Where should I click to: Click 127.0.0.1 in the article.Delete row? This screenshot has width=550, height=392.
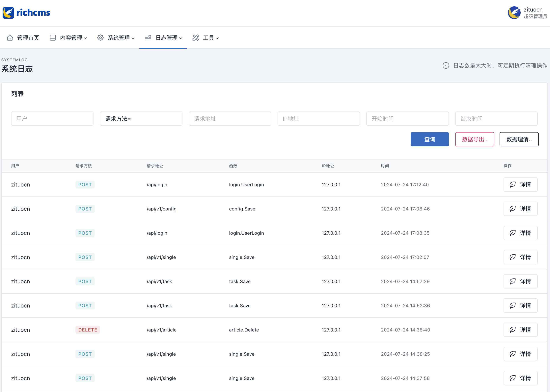pos(331,330)
